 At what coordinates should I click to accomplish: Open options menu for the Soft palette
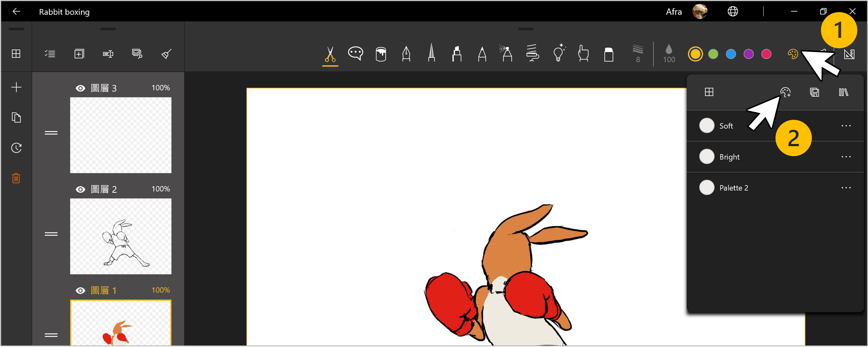[847, 126]
